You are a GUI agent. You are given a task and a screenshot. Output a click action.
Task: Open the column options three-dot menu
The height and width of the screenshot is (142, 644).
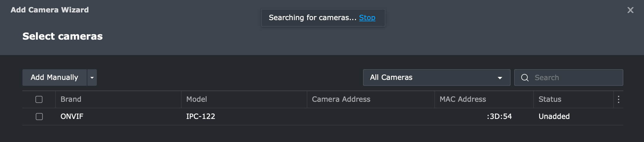point(619,99)
